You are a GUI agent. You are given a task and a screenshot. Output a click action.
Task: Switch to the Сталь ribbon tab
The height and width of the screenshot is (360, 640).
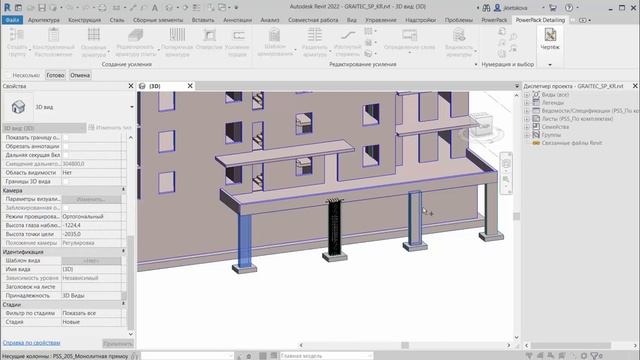point(117,20)
